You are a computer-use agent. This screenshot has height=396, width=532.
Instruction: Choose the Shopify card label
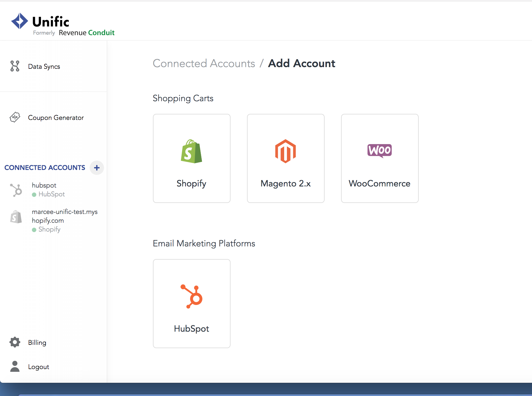tap(191, 183)
